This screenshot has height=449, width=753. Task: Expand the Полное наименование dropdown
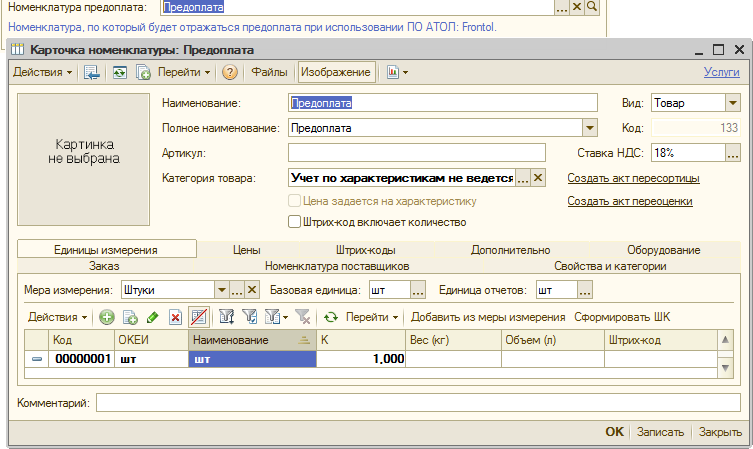(x=590, y=128)
